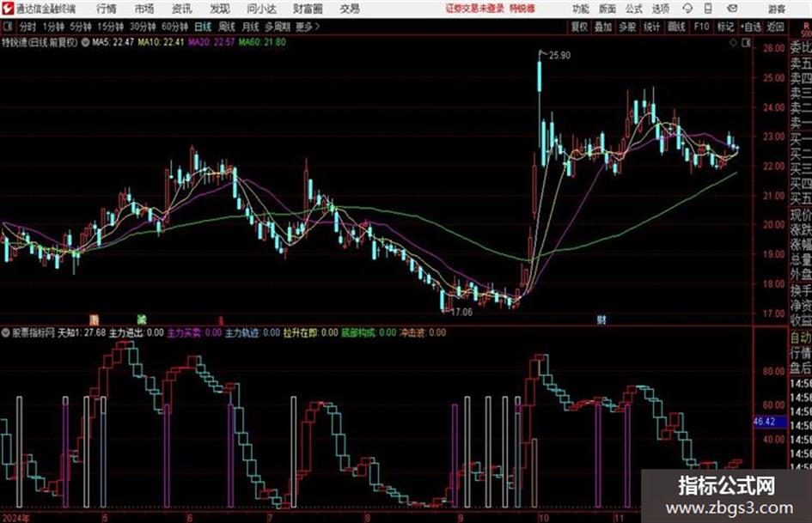Expand sub-indicator dropdown beside 股票指标网

click(x=6, y=333)
